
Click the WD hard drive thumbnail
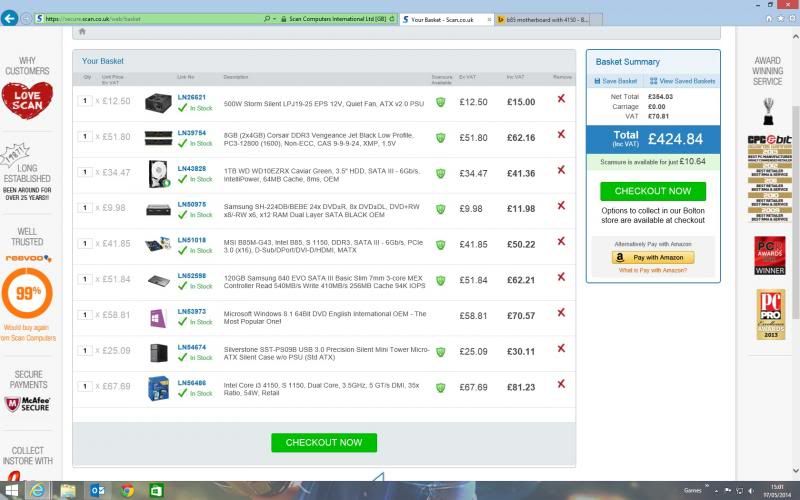158,173
